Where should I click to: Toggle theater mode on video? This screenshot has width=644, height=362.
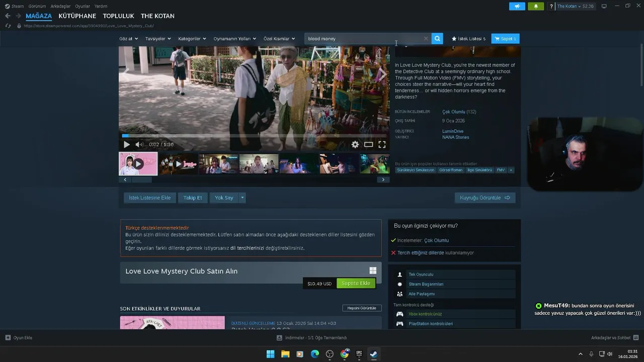[369, 144]
